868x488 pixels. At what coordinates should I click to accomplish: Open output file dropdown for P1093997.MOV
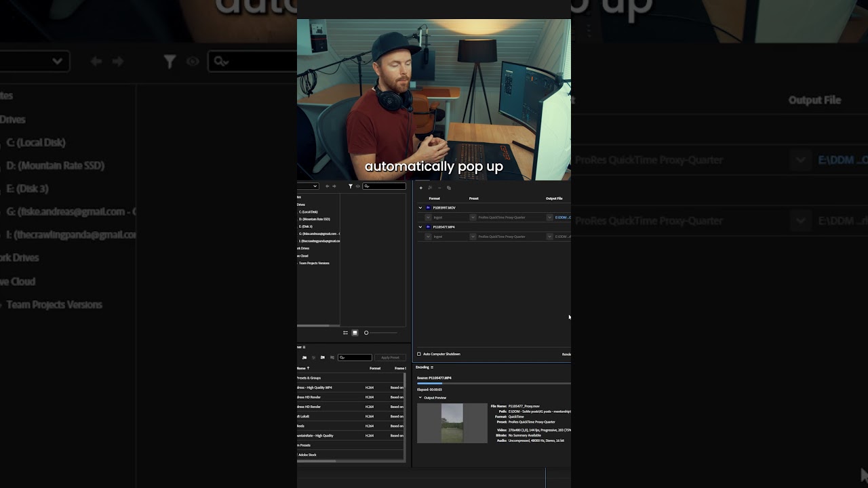(x=549, y=218)
